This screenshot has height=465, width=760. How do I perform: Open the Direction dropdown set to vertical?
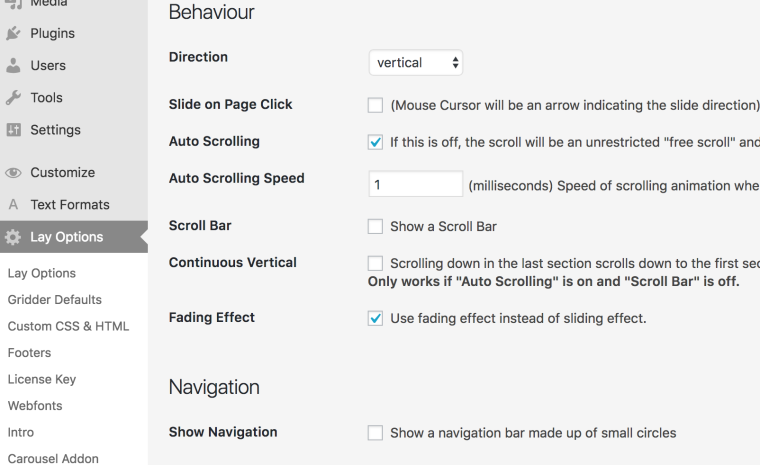pos(416,63)
